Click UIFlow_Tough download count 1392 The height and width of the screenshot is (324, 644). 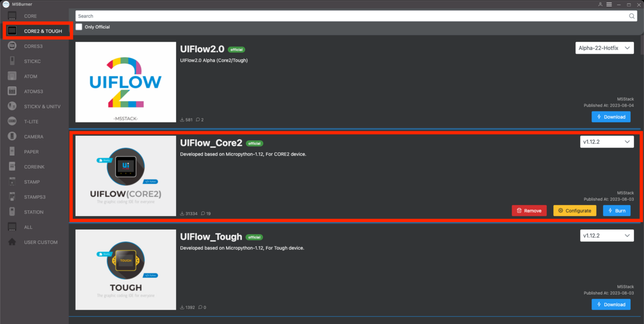(x=188, y=307)
